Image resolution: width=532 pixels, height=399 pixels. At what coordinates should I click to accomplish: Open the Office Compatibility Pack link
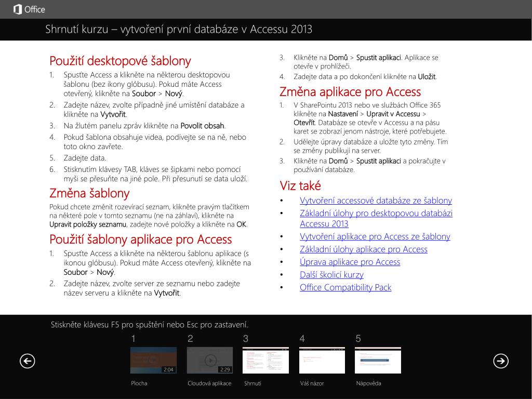click(x=345, y=287)
